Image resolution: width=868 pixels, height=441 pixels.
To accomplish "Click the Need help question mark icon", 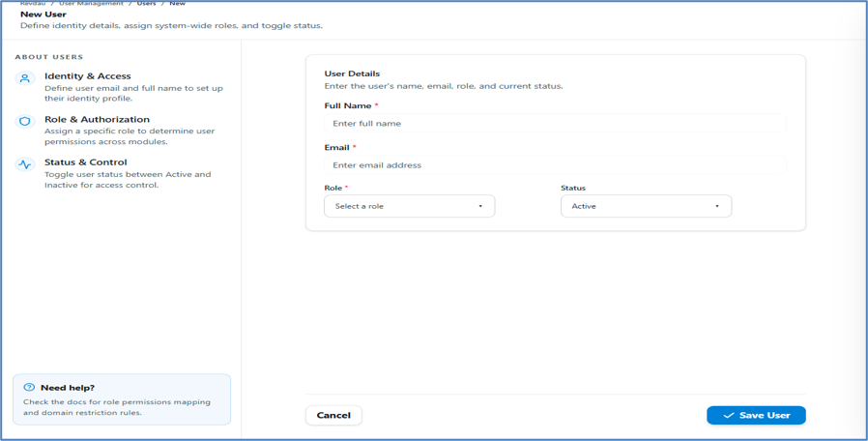I will 29,387.
